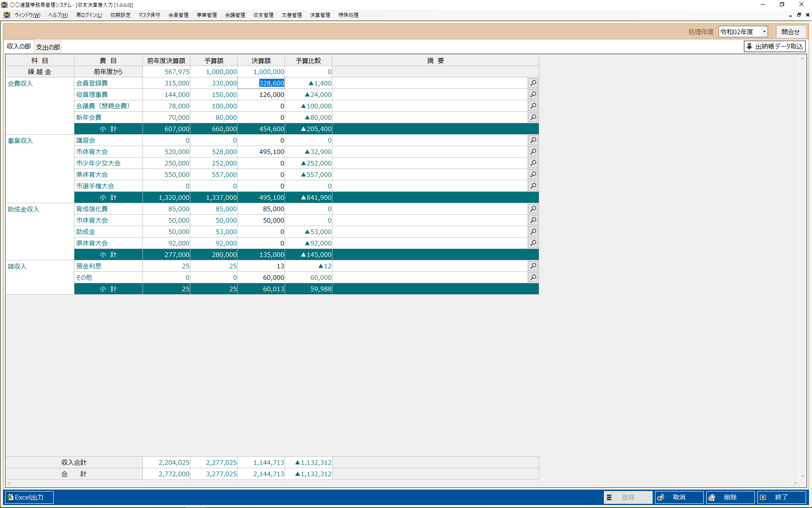Click magnifier icon for 会員登録費 row
The width and height of the screenshot is (812, 508).
(533, 83)
